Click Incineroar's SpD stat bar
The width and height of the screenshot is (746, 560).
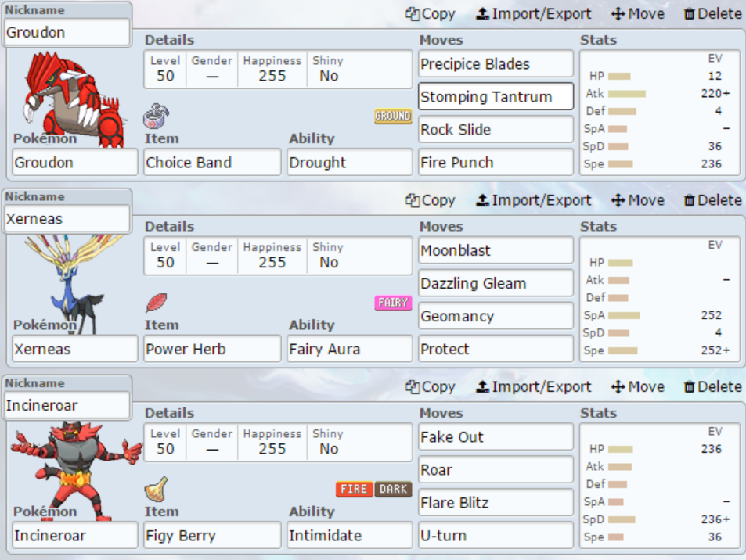622,519
